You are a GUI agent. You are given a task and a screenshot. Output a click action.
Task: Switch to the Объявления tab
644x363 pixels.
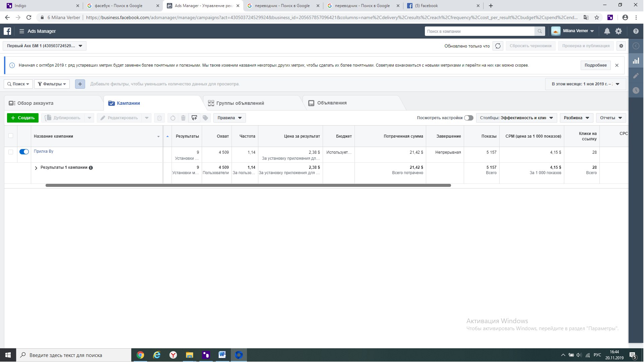coord(352,103)
